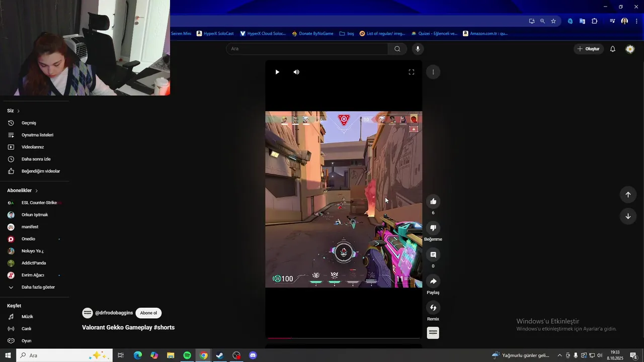Open the Quizei bookmark

tap(434, 34)
